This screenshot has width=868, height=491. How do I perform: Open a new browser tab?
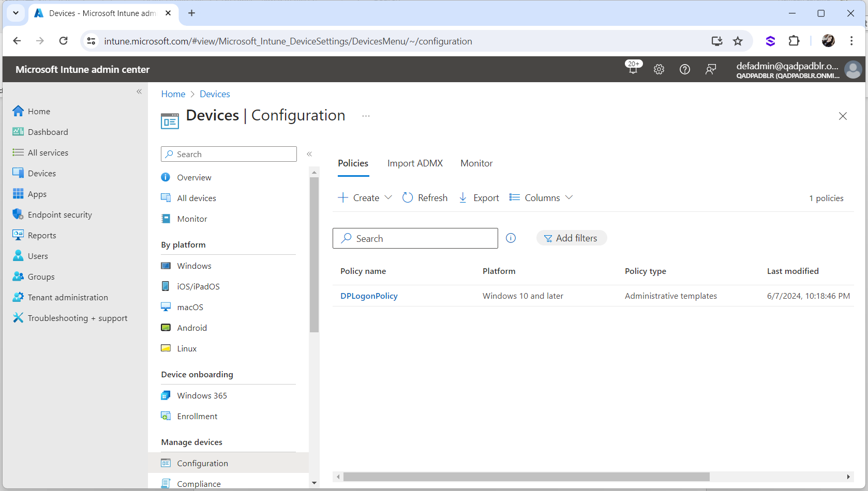click(191, 13)
